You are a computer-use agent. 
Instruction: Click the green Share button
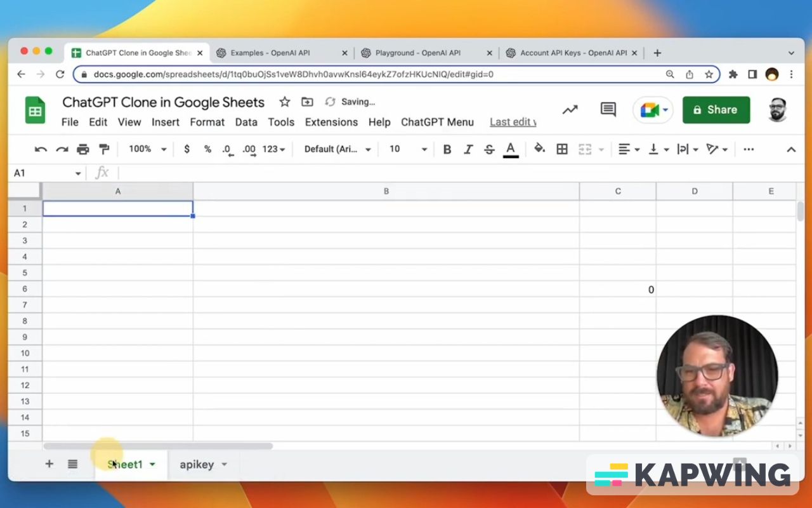pyautogui.click(x=716, y=110)
